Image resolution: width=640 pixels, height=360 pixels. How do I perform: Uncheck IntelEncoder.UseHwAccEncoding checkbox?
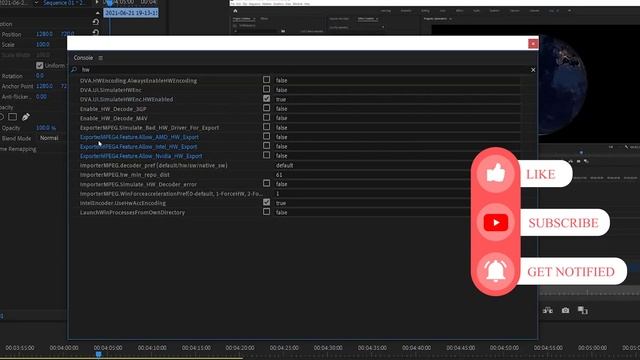pos(267,202)
